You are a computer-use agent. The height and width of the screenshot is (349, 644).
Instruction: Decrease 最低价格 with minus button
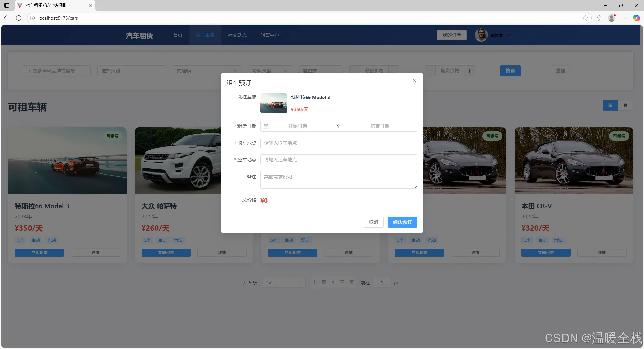[x=355, y=71]
